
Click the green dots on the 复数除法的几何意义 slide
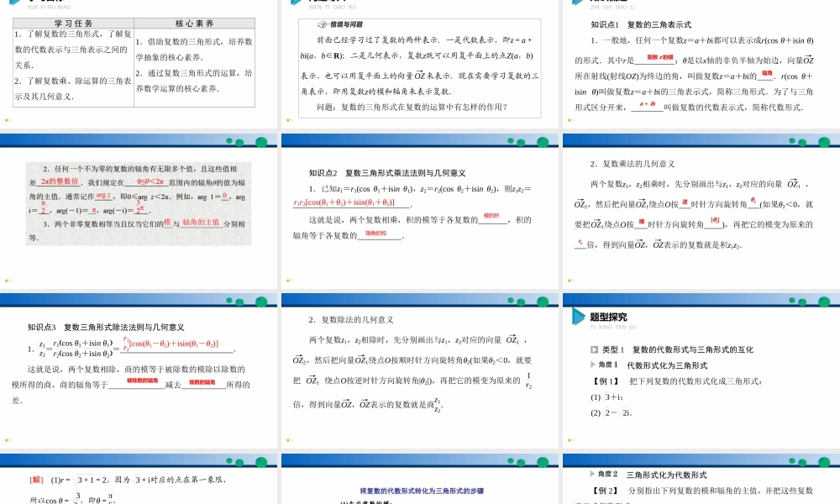pyautogui.click(x=288, y=440)
